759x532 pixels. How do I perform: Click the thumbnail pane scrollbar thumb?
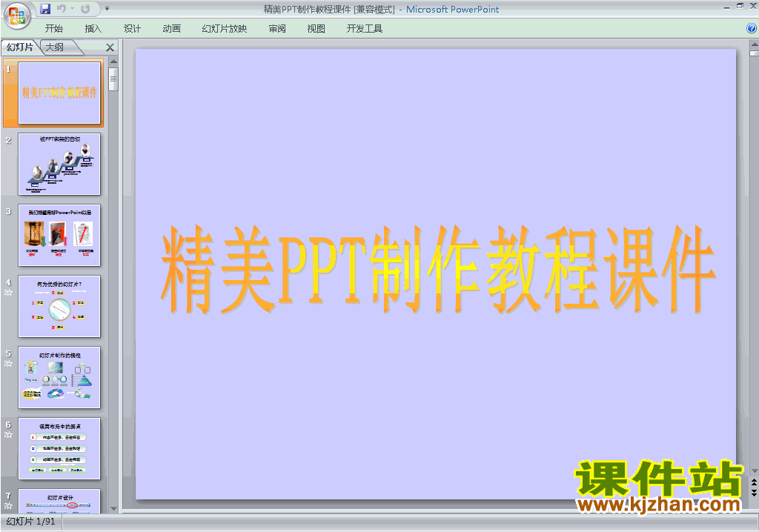113,79
